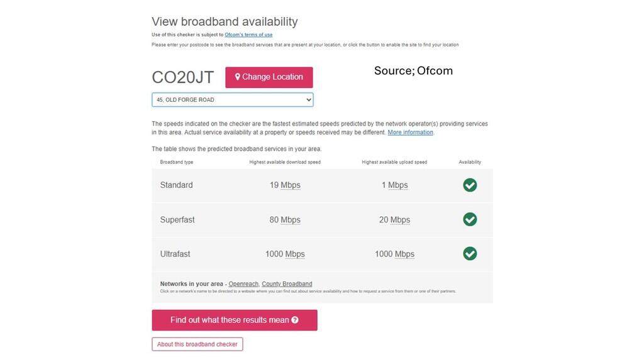
Task: Click the Superfast availability green check icon
Action: [x=470, y=219]
